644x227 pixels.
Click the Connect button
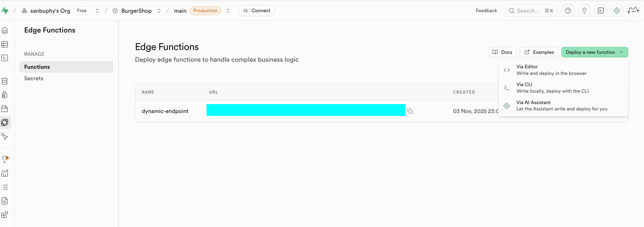256,11
